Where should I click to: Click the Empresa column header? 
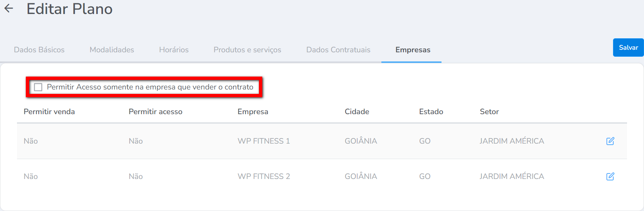pos(253,112)
